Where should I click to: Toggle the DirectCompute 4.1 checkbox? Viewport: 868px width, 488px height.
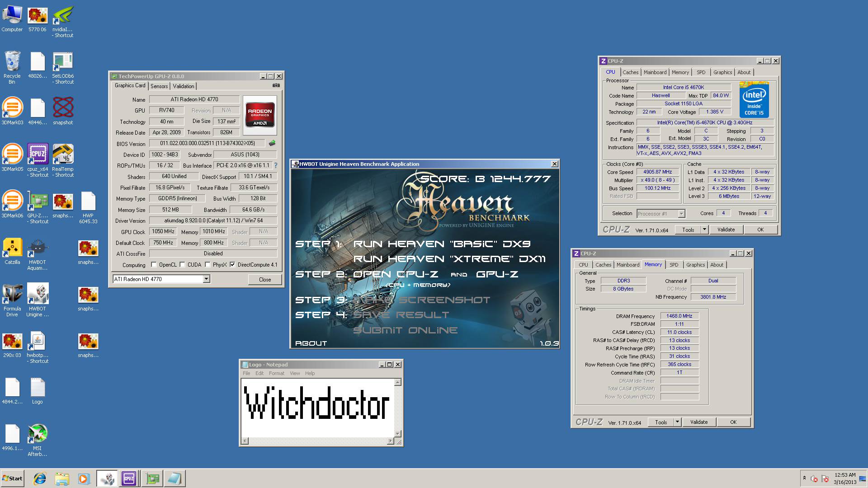(x=233, y=265)
